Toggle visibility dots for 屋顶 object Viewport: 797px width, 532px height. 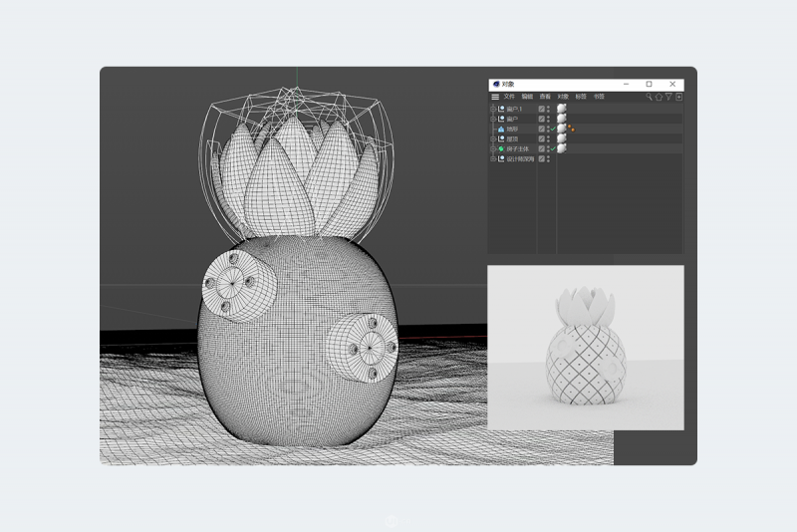pyautogui.click(x=549, y=138)
